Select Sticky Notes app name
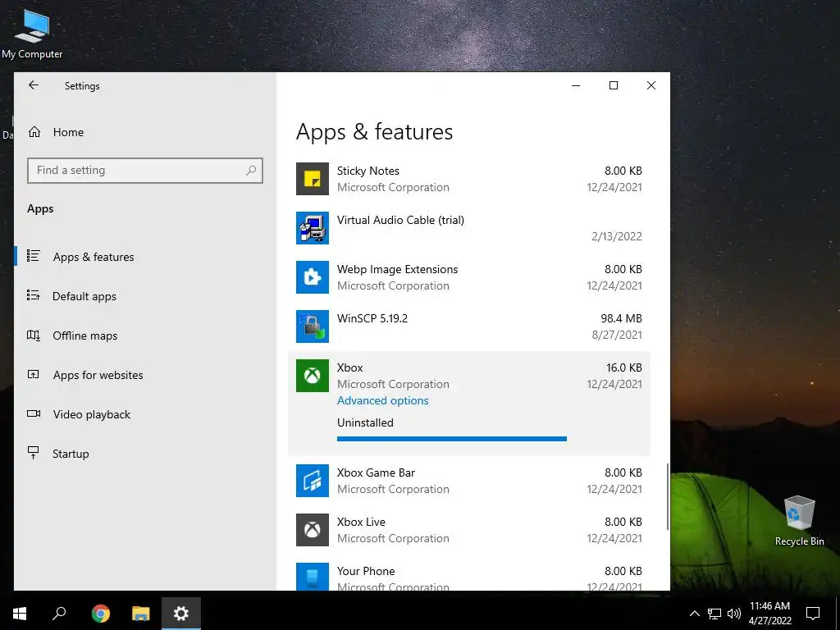 [368, 171]
